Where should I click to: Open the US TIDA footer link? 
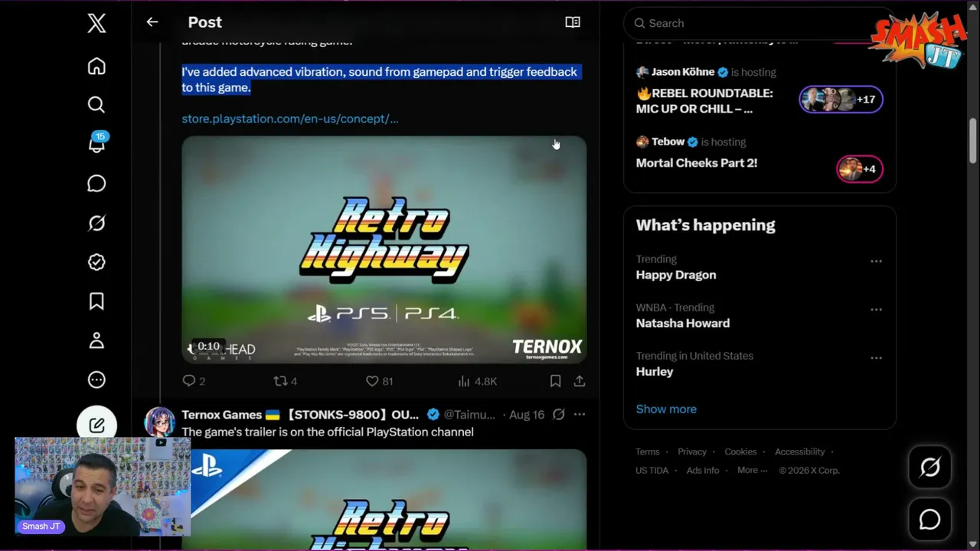pyautogui.click(x=652, y=470)
